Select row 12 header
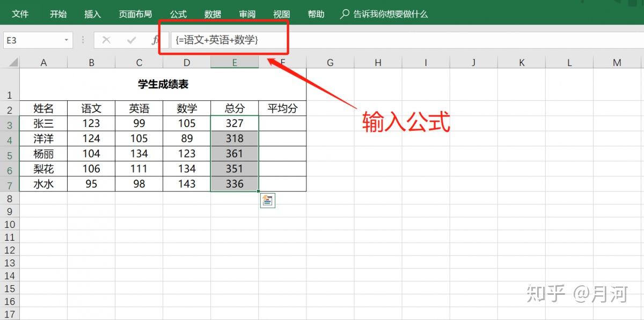 (10, 250)
